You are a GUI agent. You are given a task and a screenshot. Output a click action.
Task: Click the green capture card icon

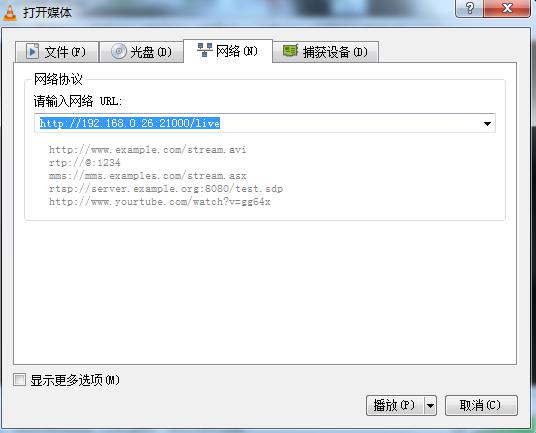point(290,51)
